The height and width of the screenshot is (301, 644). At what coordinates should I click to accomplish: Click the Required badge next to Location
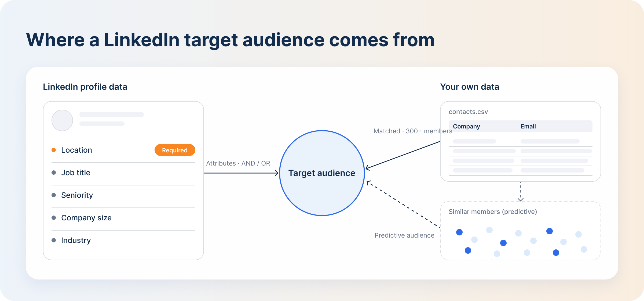[175, 150]
